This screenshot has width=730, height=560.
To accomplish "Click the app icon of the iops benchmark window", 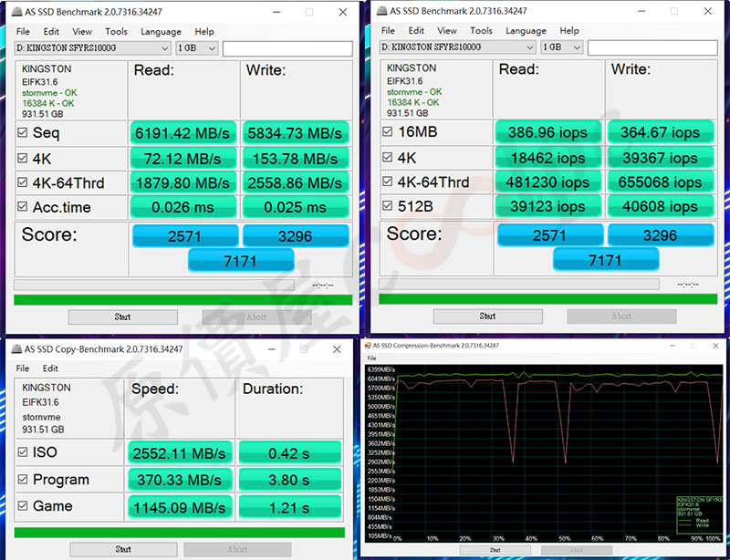I will click(382, 12).
